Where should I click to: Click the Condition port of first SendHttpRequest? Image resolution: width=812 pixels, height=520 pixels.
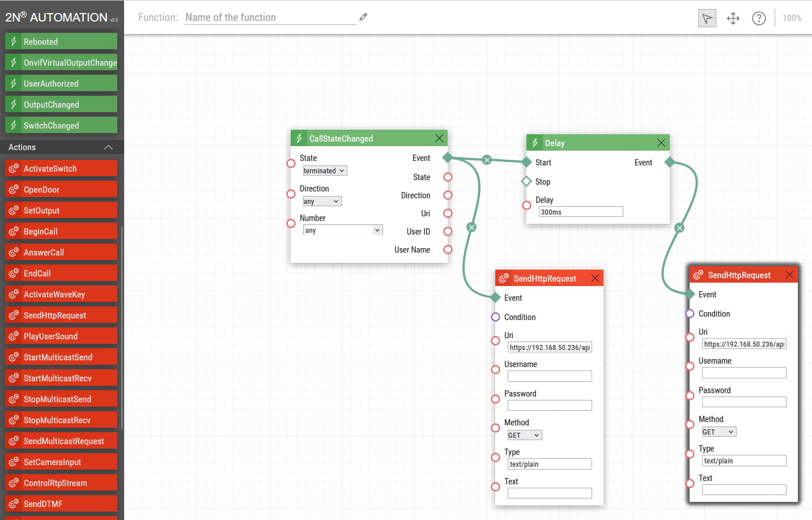(495, 317)
